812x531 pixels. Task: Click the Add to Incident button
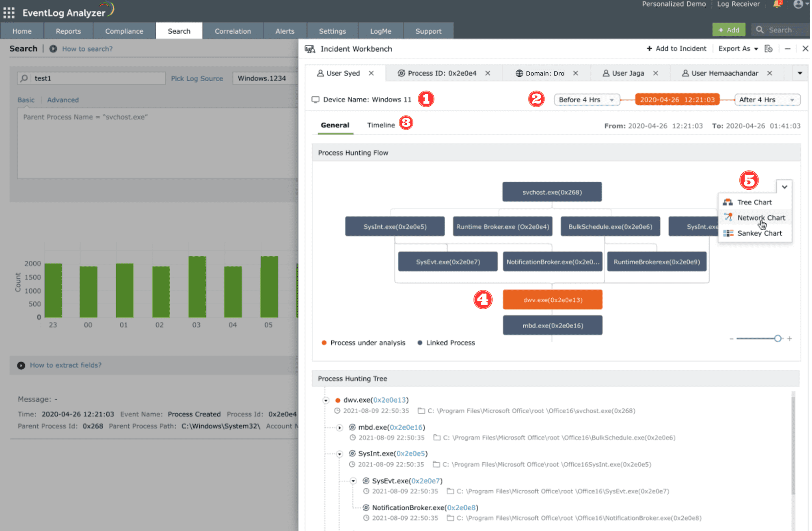click(676, 49)
